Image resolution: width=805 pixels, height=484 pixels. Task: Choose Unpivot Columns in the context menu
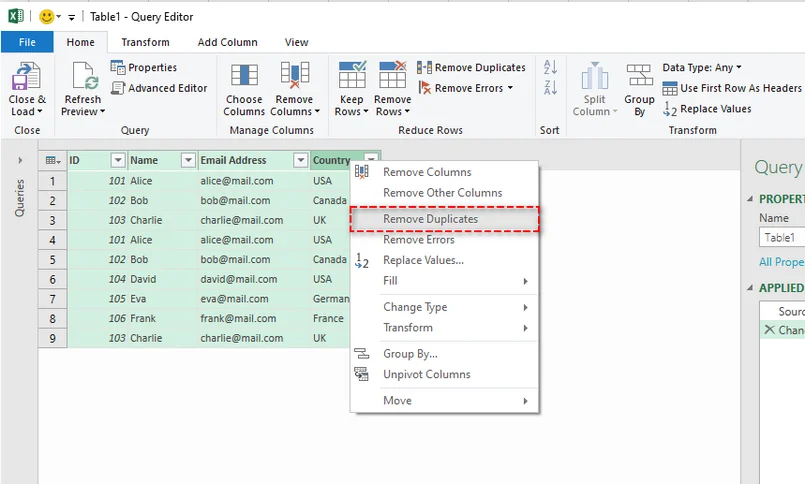tap(444, 374)
